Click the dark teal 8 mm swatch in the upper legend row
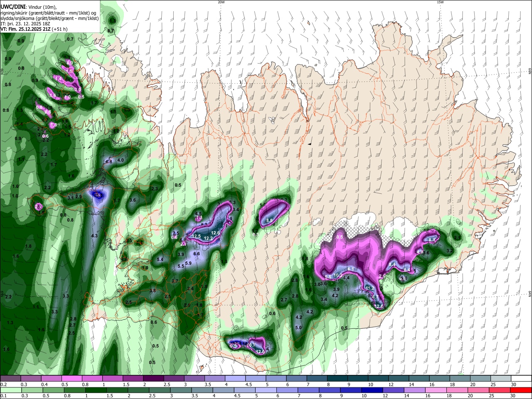This screenshot has width=532, height=399. click(x=337, y=378)
